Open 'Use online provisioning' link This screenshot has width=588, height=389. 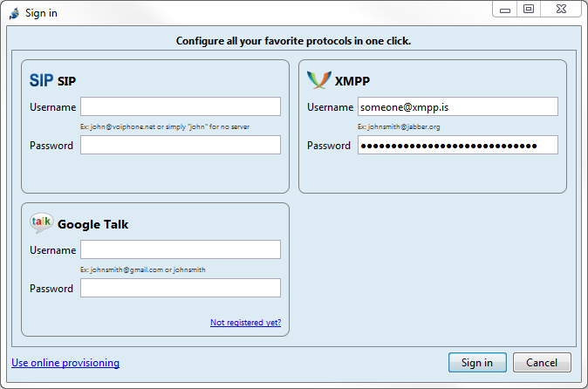click(x=65, y=363)
